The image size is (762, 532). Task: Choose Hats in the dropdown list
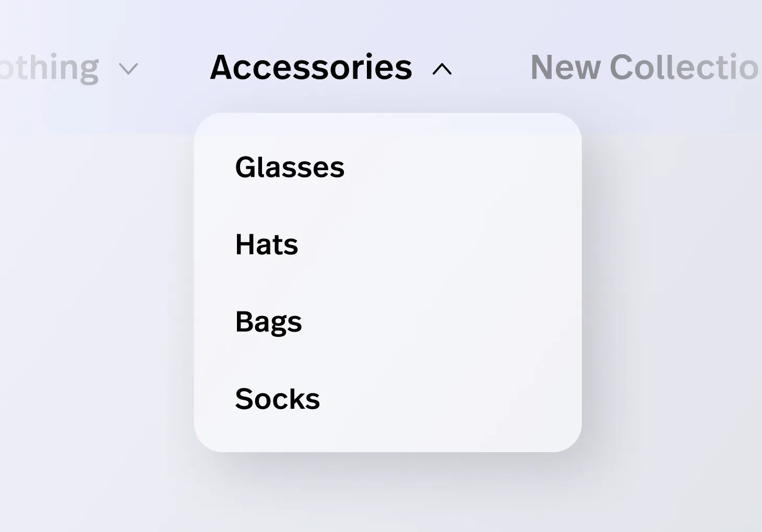(x=267, y=244)
